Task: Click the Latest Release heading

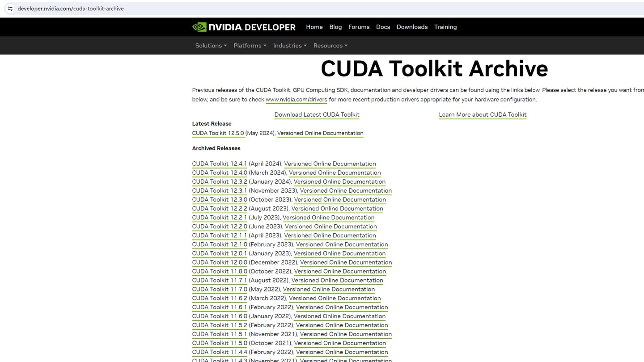Action: point(212,124)
